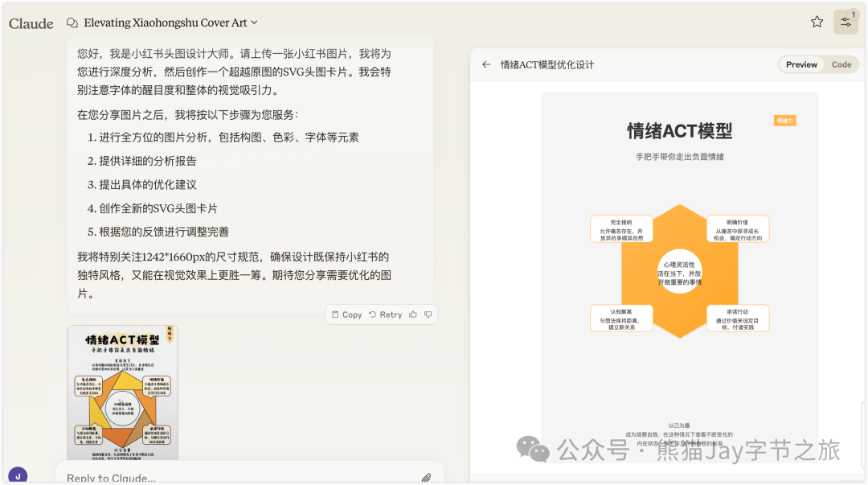Screen dimensions: 868x485
Task: Open the J user avatar menu
Action: click(x=17, y=475)
